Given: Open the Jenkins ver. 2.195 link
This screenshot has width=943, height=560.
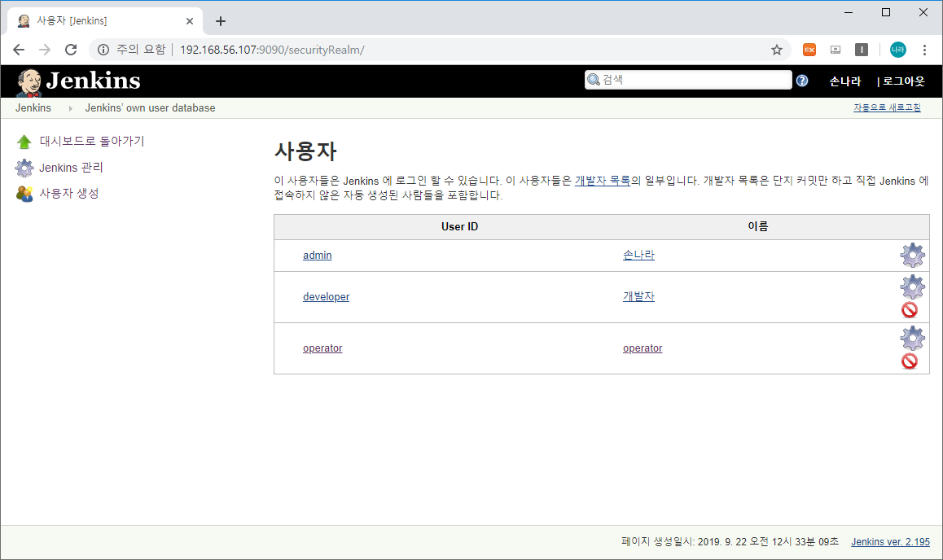Looking at the screenshot, I should pyautogui.click(x=890, y=542).
